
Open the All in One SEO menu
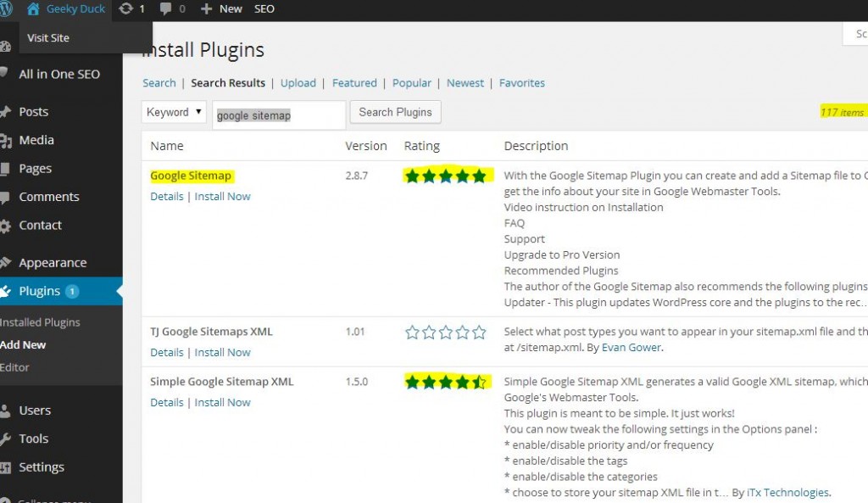(59, 75)
